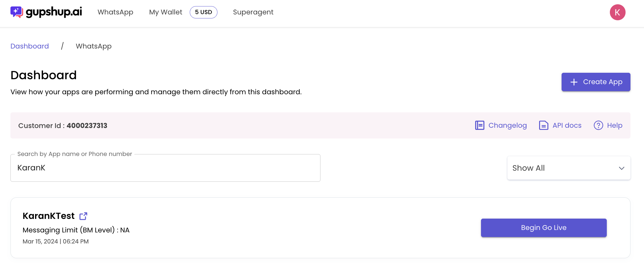Click the 5 USD wallet balance badge

tap(204, 12)
